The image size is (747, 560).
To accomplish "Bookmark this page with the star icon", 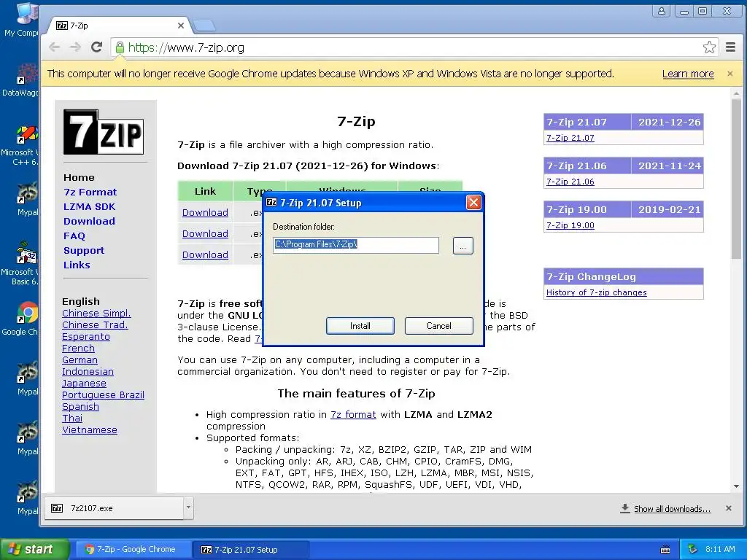I will (x=709, y=47).
